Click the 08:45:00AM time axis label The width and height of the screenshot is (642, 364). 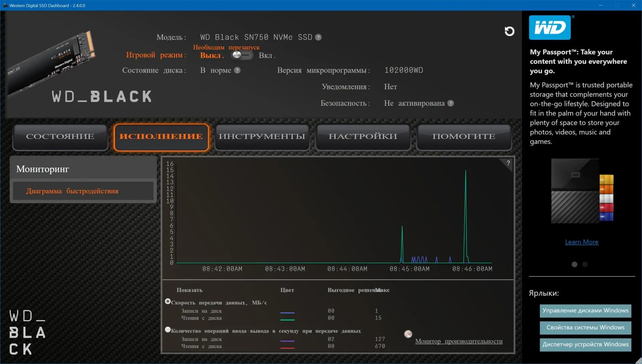click(409, 269)
